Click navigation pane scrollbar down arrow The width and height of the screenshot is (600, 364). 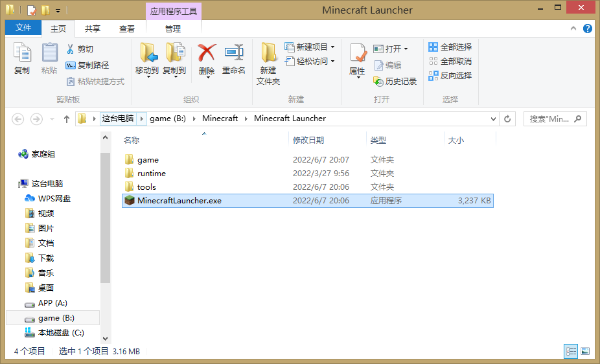pyautogui.click(x=105, y=339)
